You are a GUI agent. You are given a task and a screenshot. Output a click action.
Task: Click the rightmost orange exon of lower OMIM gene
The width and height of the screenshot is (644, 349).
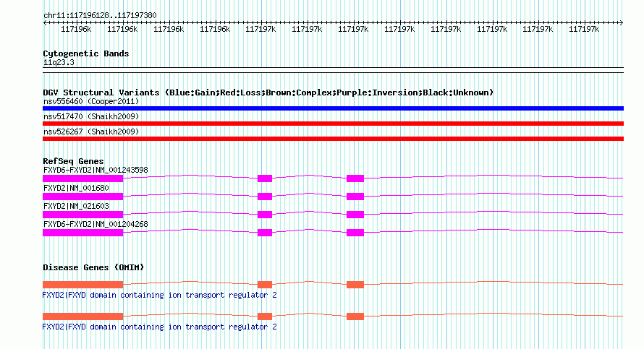point(355,316)
